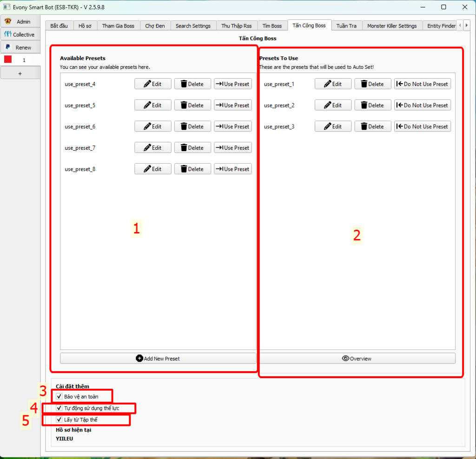
Task: Toggle the Bảo vệ an toàn checkbox
Action: [59, 396]
